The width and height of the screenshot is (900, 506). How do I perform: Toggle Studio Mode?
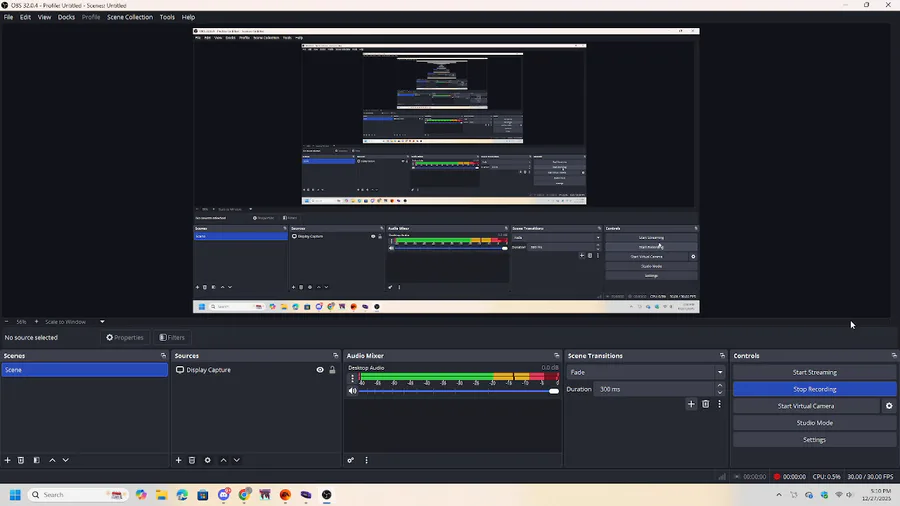click(814, 423)
